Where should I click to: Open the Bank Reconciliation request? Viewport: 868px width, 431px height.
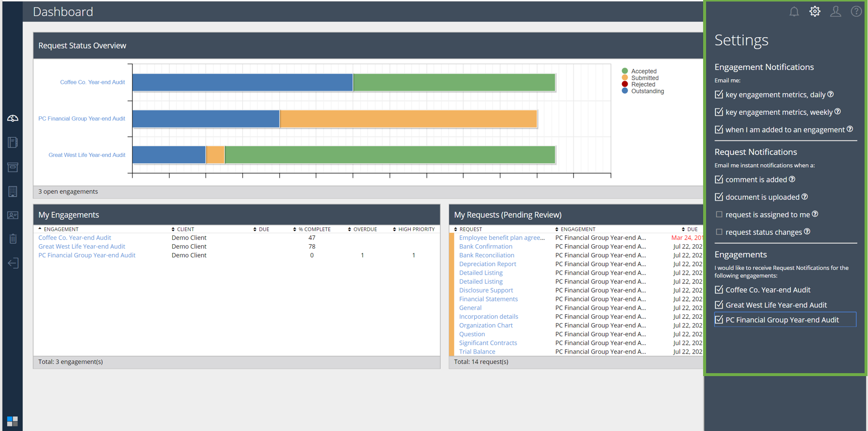[x=486, y=255]
